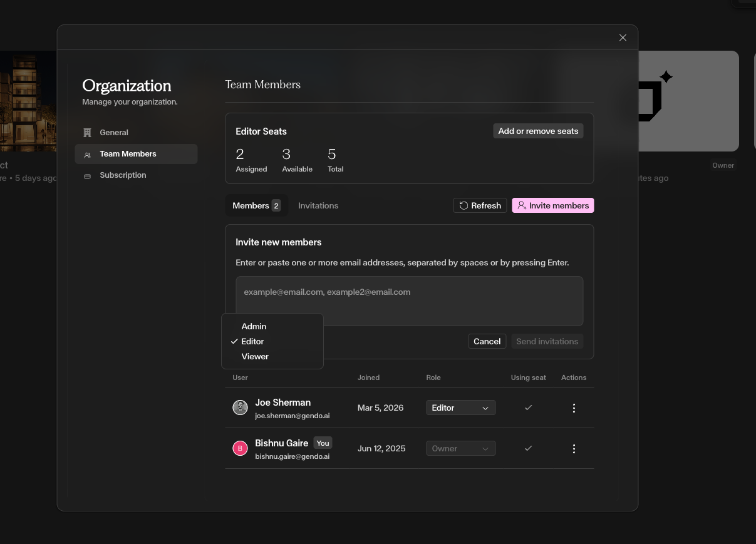This screenshot has height=544, width=756.
Task: Click the pink Invite members button
Action: (552, 206)
